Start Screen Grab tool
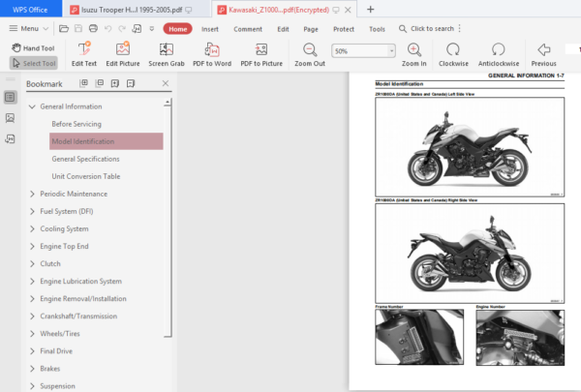Image resolution: width=581 pixels, height=392 pixels. (167, 54)
